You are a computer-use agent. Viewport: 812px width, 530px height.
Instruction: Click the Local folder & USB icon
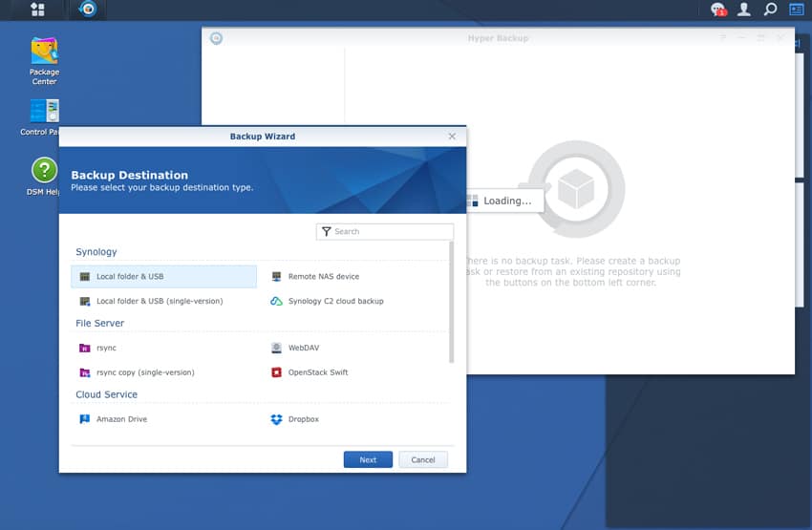(85, 276)
